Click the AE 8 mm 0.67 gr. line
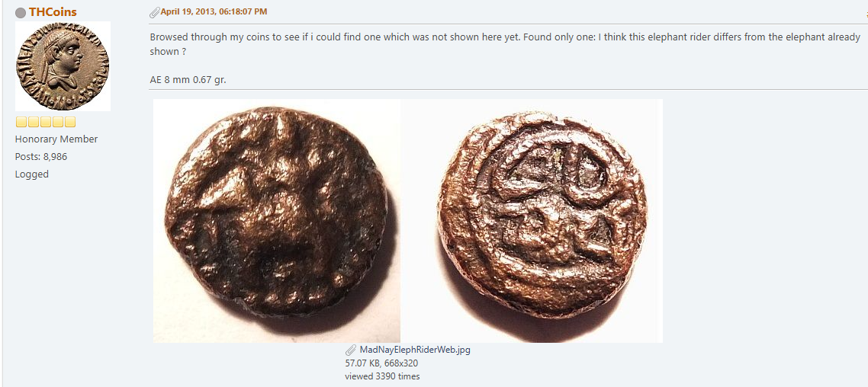868x387 pixels. pyautogui.click(x=188, y=79)
